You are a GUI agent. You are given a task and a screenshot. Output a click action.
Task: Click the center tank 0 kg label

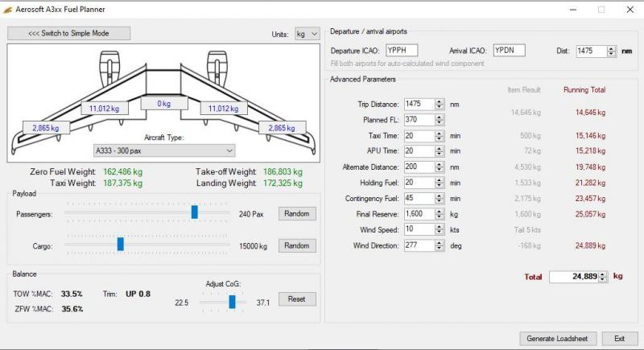point(164,104)
